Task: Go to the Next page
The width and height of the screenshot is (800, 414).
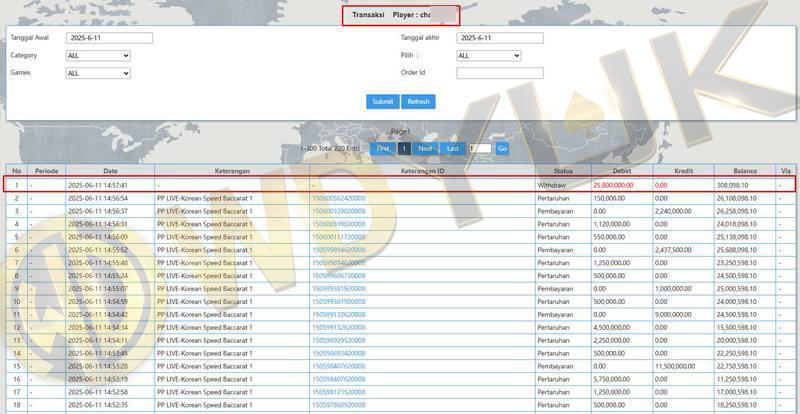Action: pos(425,149)
